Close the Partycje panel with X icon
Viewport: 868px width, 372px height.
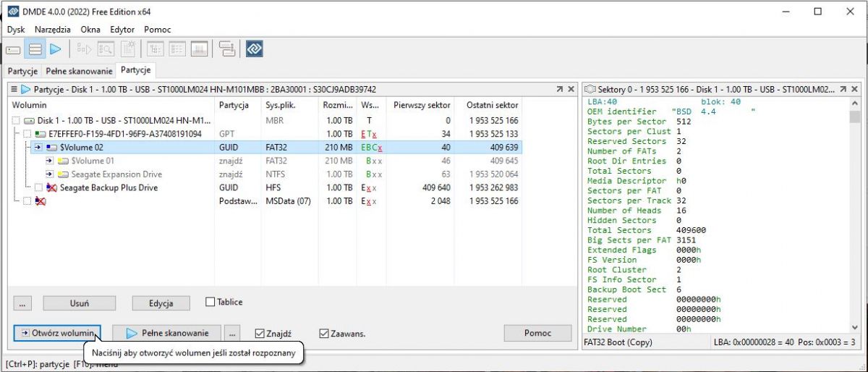(x=571, y=89)
